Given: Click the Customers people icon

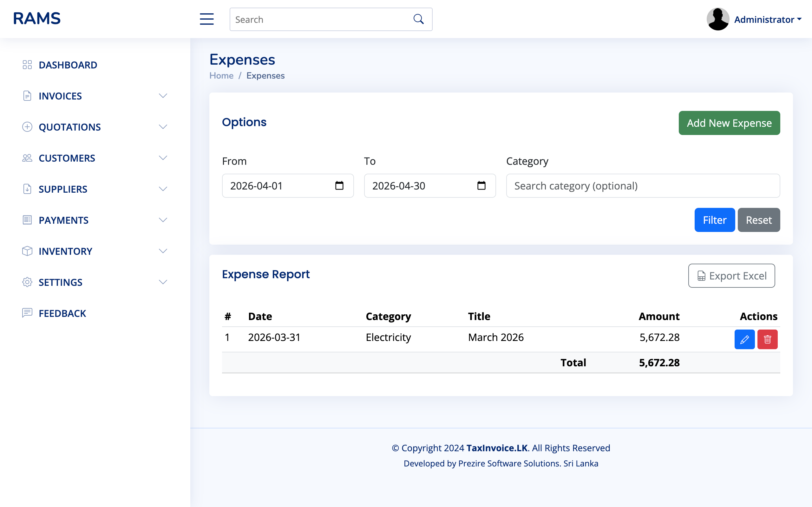Looking at the screenshot, I should (27, 157).
